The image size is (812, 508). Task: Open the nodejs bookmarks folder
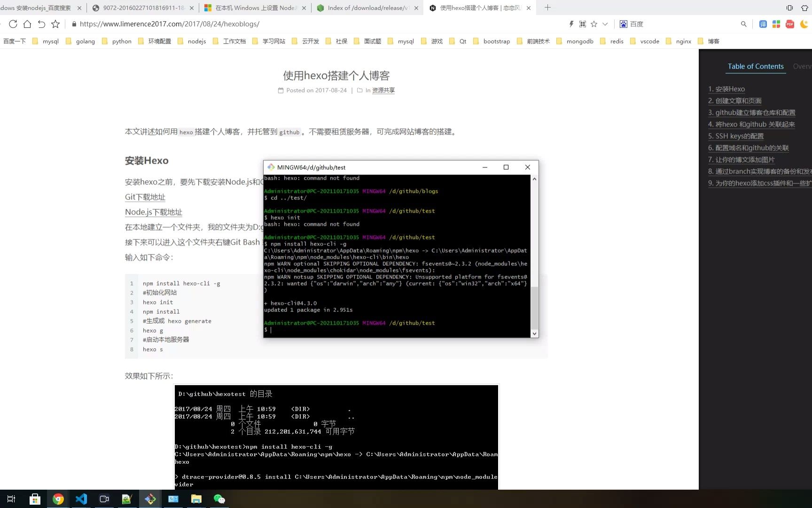pyautogui.click(x=192, y=41)
